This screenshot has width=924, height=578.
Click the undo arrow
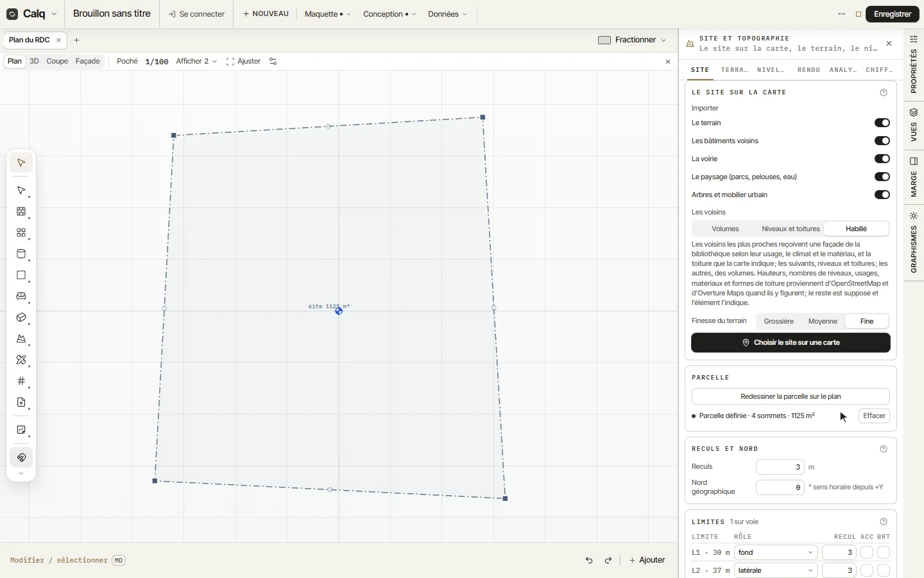(x=589, y=560)
